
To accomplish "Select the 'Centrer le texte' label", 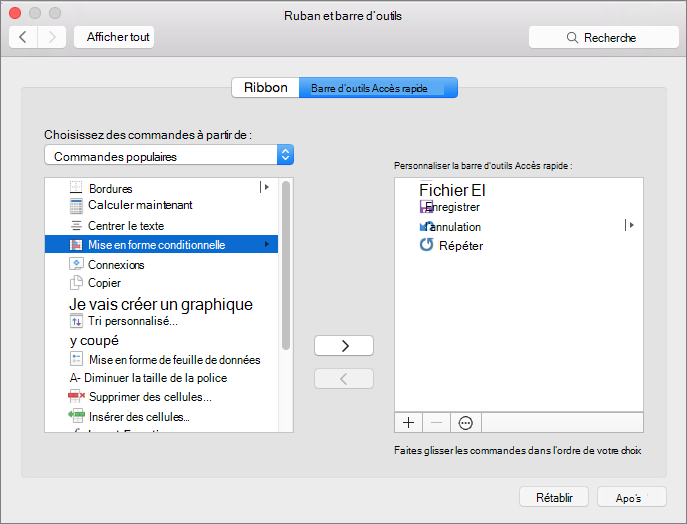I will pos(126,226).
